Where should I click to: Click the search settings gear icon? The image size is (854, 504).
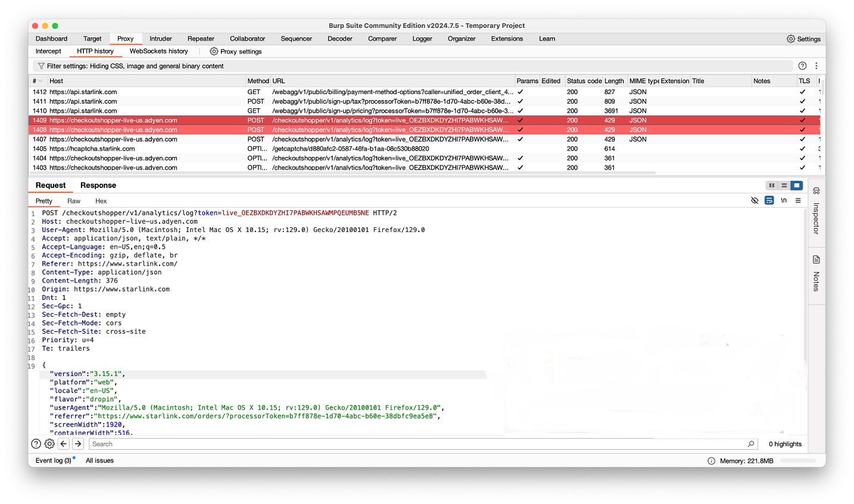pyautogui.click(x=49, y=444)
